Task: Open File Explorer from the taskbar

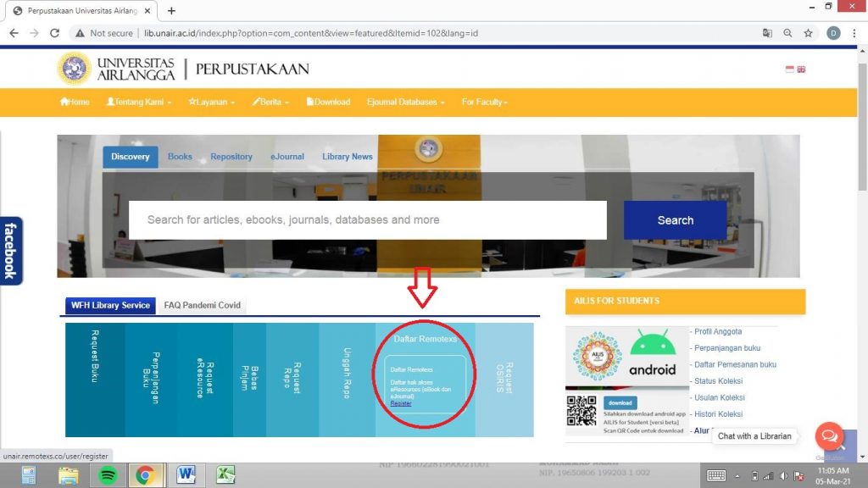Action: pos(68,475)
